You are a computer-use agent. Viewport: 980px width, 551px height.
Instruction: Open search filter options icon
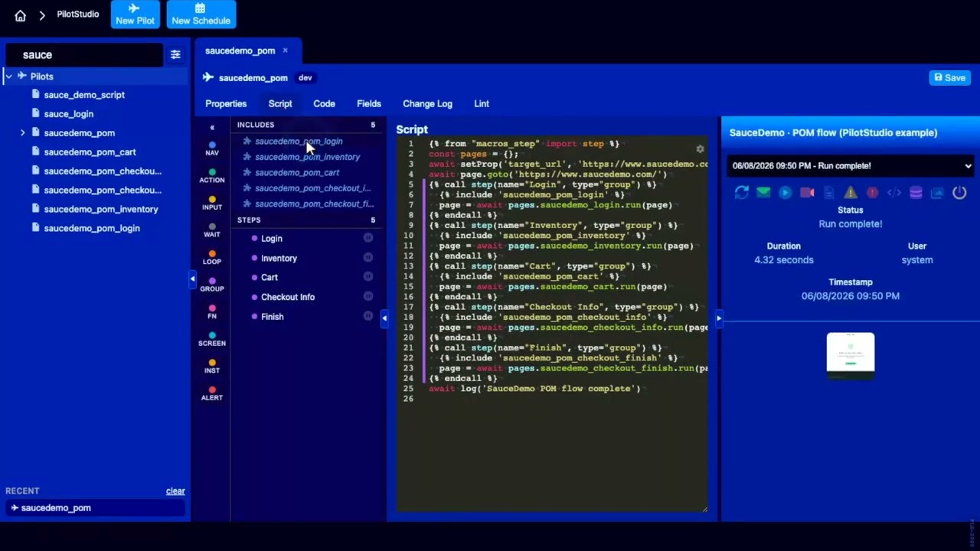pyautogui.click(x=175, y=54)
